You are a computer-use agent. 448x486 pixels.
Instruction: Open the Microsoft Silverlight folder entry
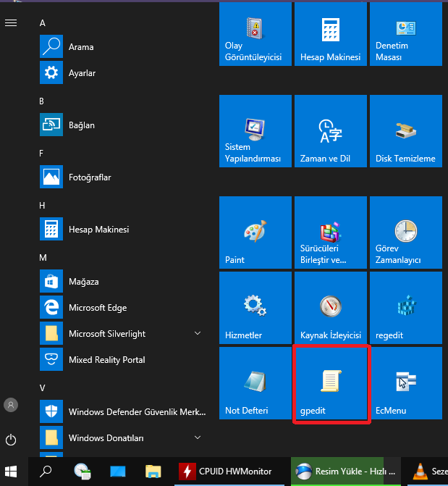(124, 333)
